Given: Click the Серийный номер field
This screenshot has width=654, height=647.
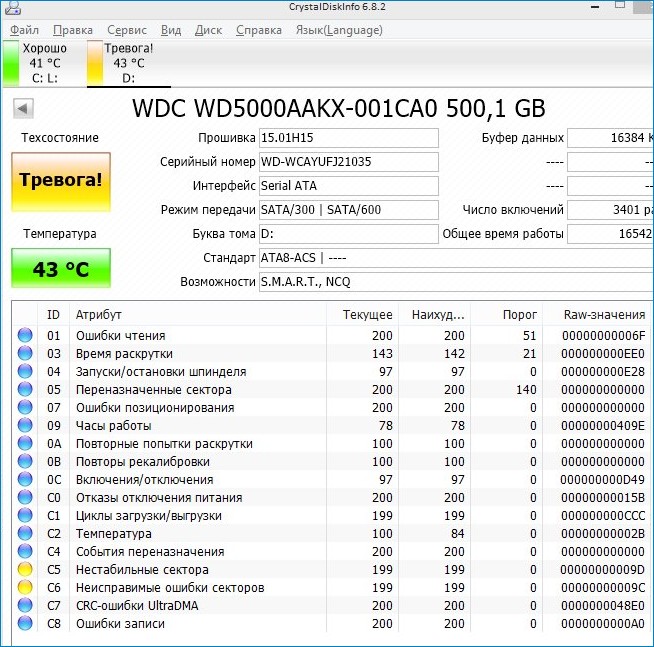Looking at the screenshot, I should point(347,162).
